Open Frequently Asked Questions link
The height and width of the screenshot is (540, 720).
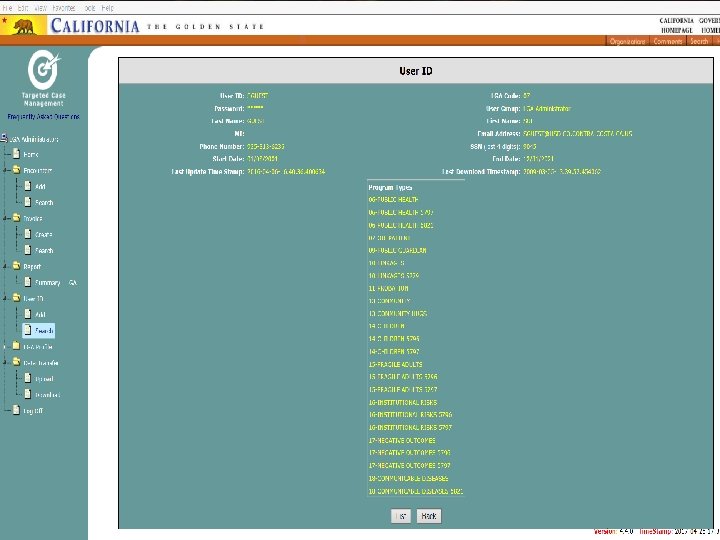coord(44,117)
